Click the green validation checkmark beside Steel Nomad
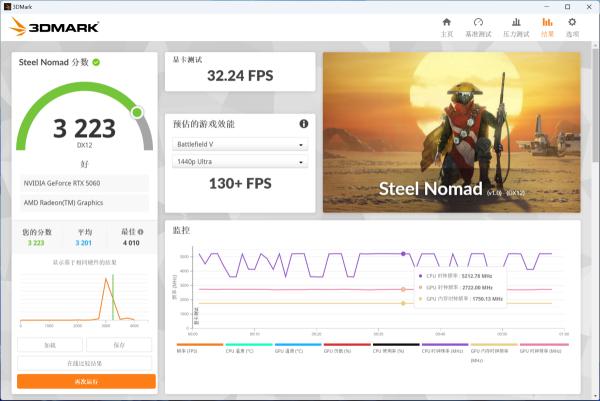600x401 pixels. point(96,62)
